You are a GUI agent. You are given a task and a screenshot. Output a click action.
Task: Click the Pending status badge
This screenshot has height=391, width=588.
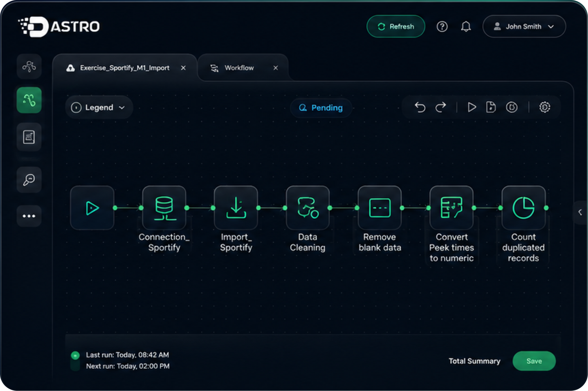pyautogui.click(x=321, y=108)
